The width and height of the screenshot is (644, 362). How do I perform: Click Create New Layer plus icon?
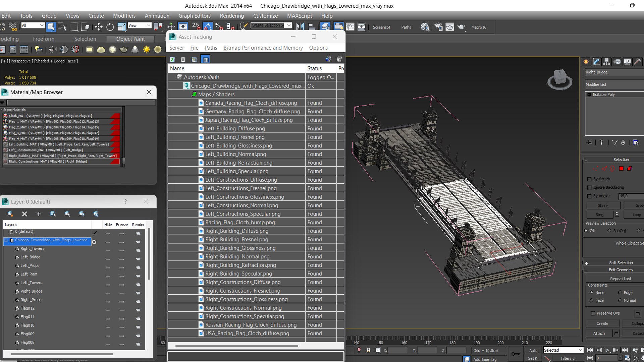point(39,214)
